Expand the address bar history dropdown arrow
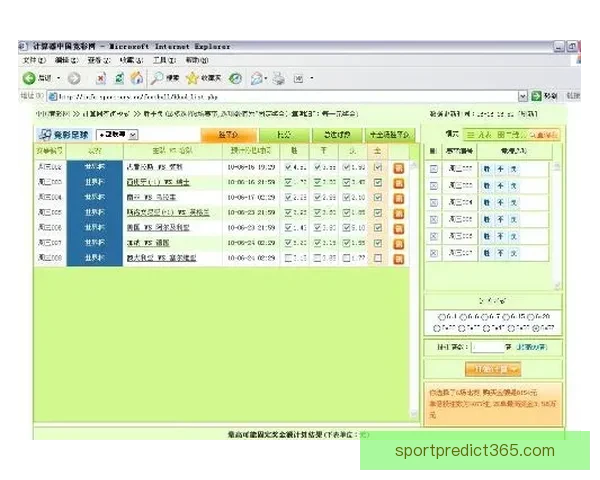 523,96
